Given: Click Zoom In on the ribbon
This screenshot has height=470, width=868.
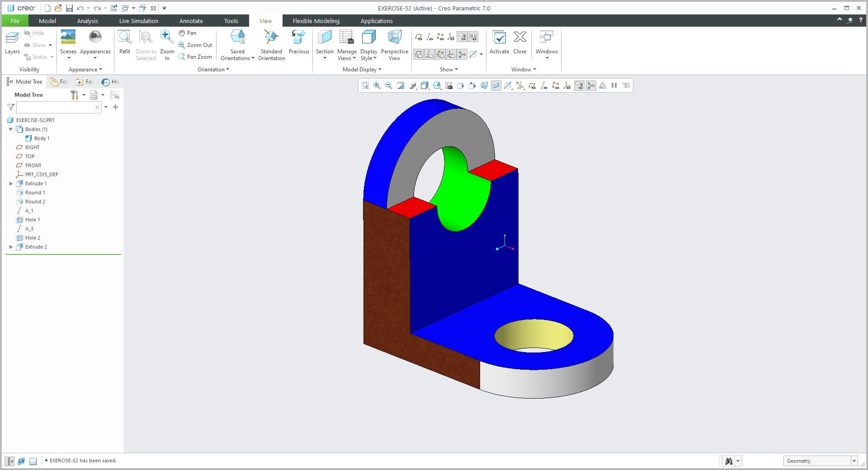Looking at the screenshot, I should (x=167, y=45).
